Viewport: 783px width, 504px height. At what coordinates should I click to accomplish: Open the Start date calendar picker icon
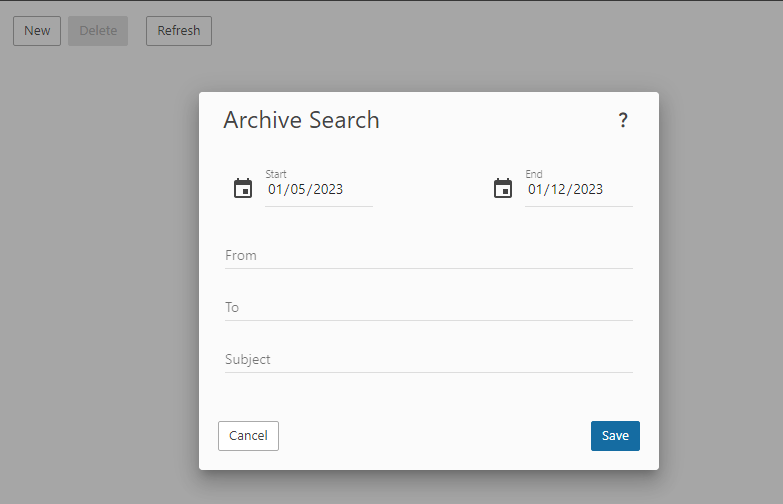tap(243, 188)
